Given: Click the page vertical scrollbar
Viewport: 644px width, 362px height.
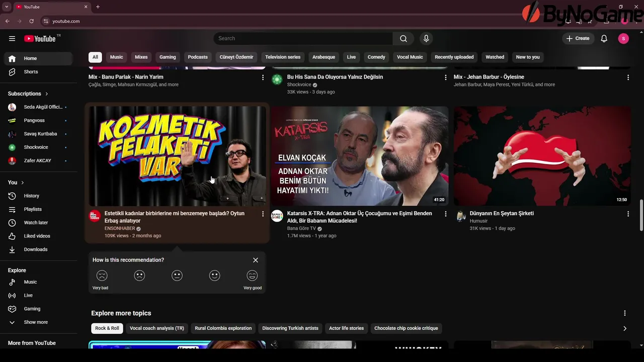Looking at the screenshot, I should pyautogui.click(x=641, y=215).
